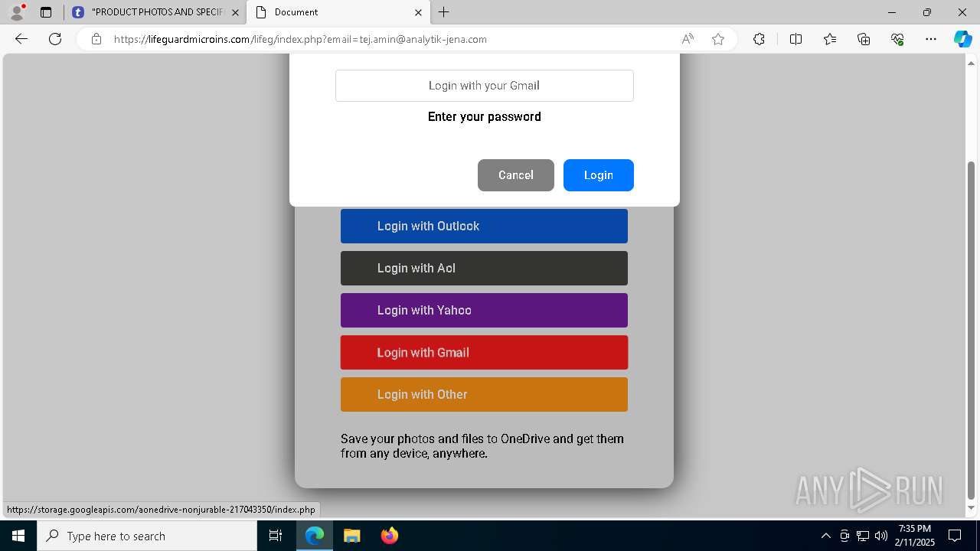Open Settings and more ellipsis menu
The height and width of the screenshot is (551, 980).
[931, 39]
